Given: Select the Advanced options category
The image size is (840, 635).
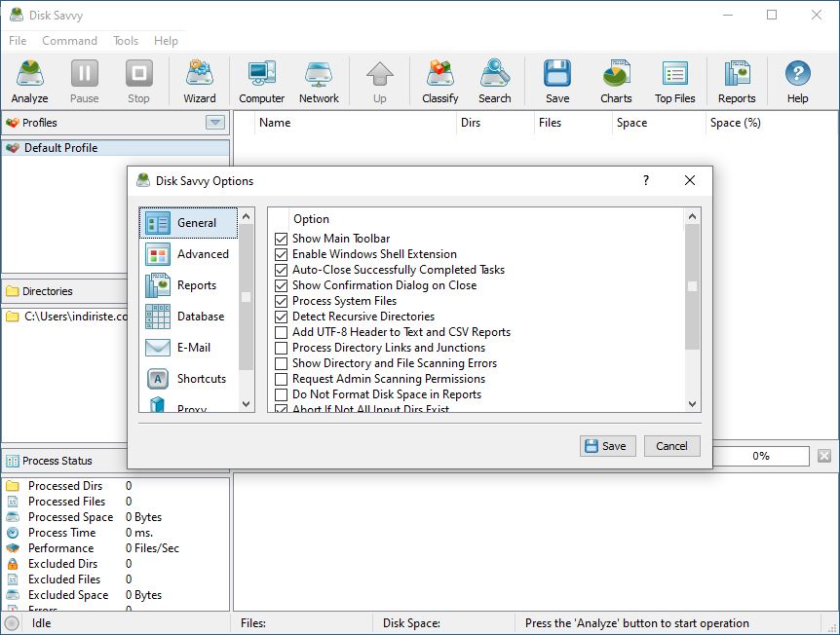Looking at the screenshot, I should tap(188, 254).
